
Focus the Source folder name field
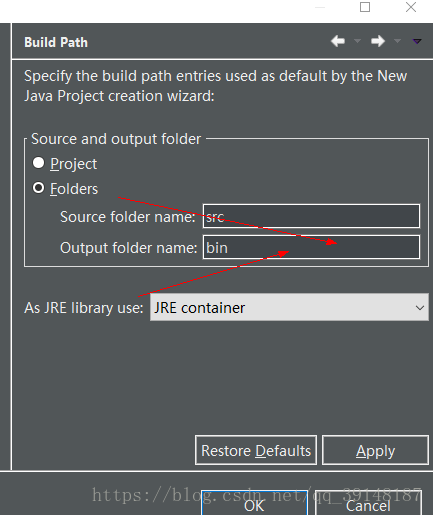[x=311, y=216]
